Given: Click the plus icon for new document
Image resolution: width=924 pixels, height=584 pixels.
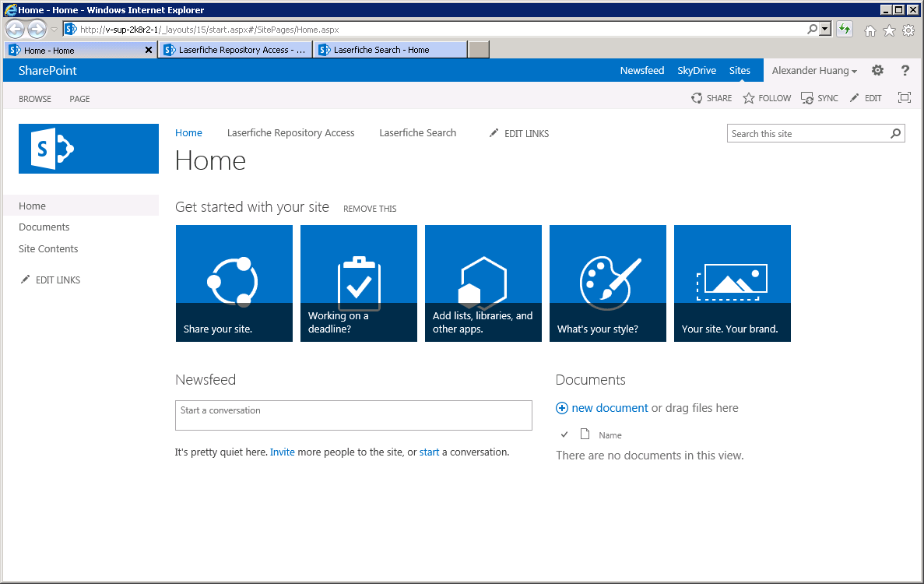Looking at the screenshot, I should tap(562, 408).
